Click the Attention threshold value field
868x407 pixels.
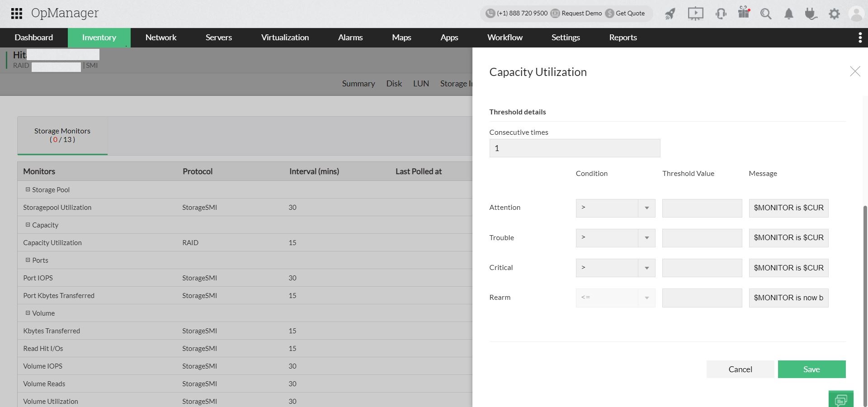[x=702, y=208]
